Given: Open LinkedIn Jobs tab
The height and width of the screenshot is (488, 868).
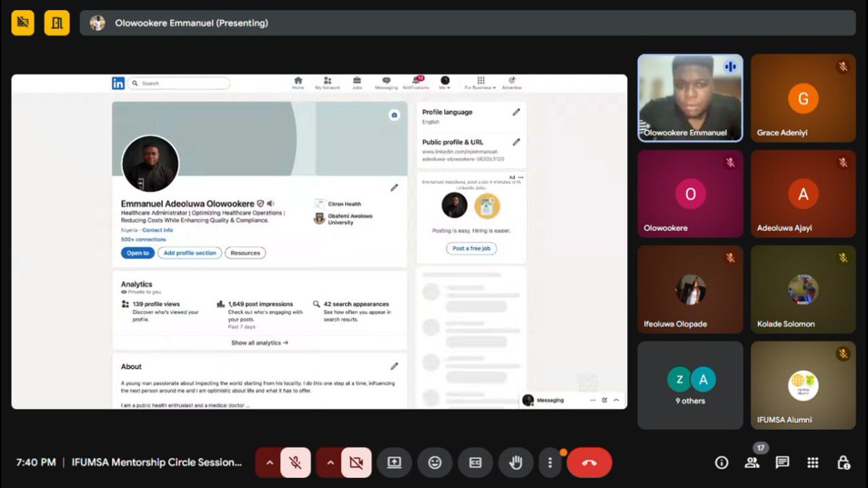Looking at the screenshot, I should [x=357, y=83].
